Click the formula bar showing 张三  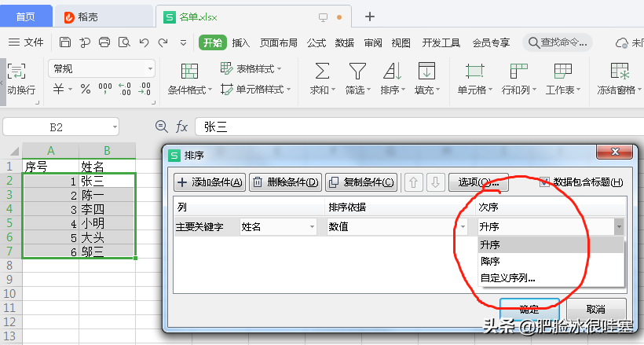click(419, 127)
